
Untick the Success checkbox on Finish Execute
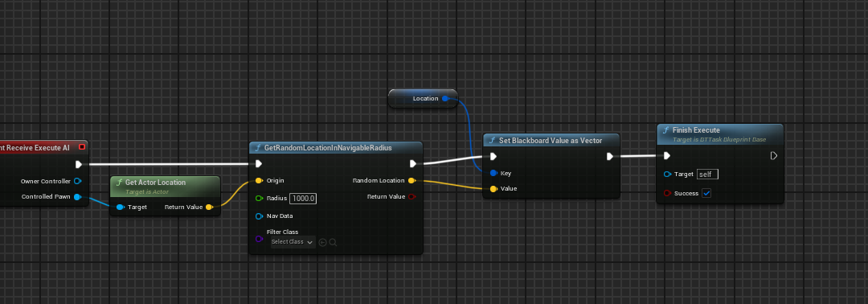[706, 193]
